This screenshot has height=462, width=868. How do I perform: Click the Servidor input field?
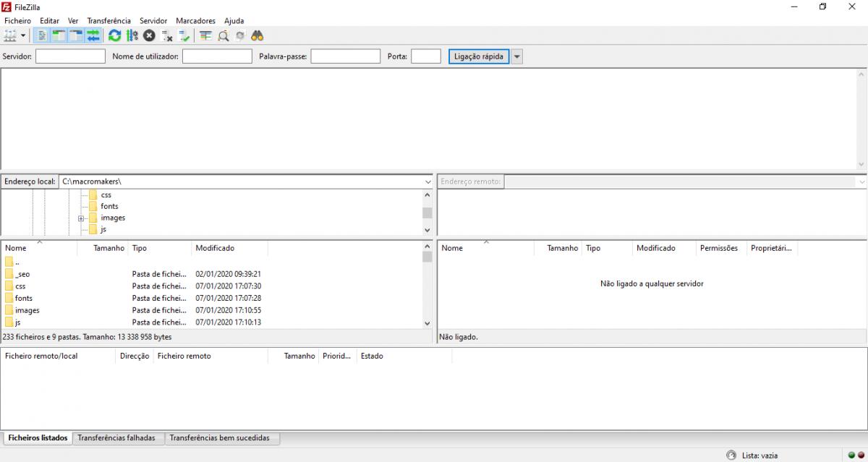70,56
